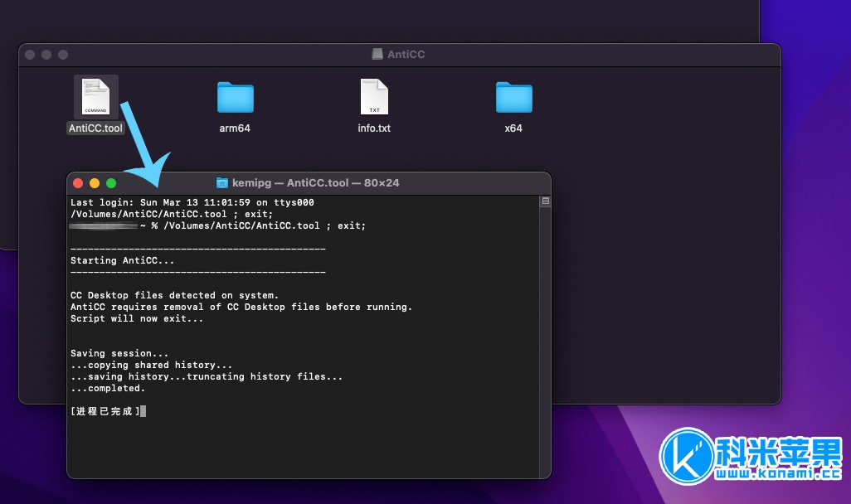Open the arm64 folder icon
Screen dimensions: 851x504
(235, 97)
